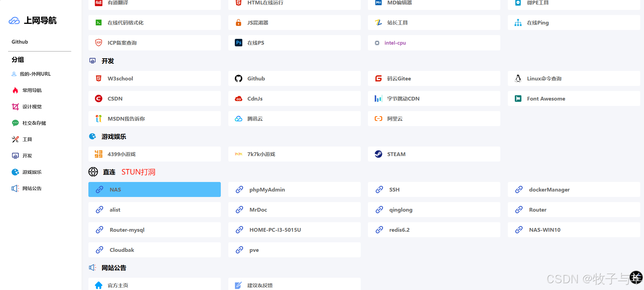Click the 游戏娱乐 section heading
The height and width of the screenshot is (290, 644).
tap(114, 137)
